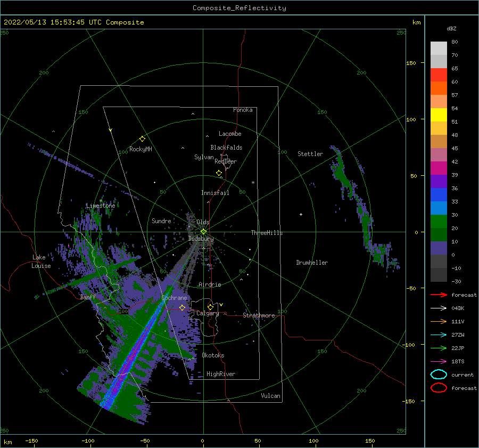Click the Vulcan city label
Image resolution: width=479 pixels, height=448 pixels.
tap(271, 396)
